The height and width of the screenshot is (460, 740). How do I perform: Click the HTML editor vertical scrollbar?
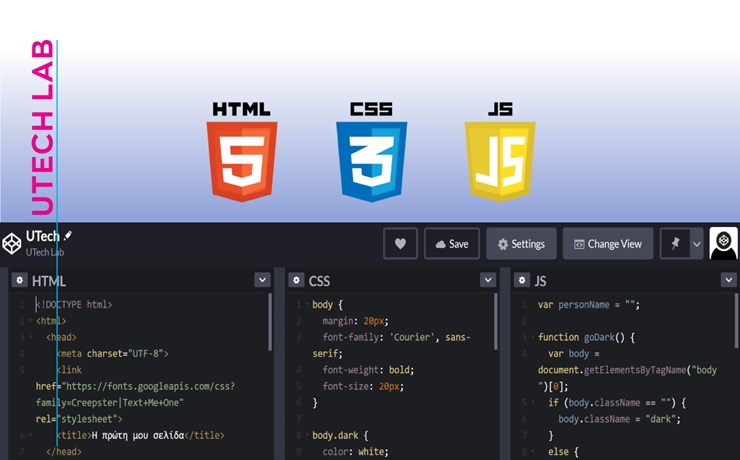[x=270, y=322]
